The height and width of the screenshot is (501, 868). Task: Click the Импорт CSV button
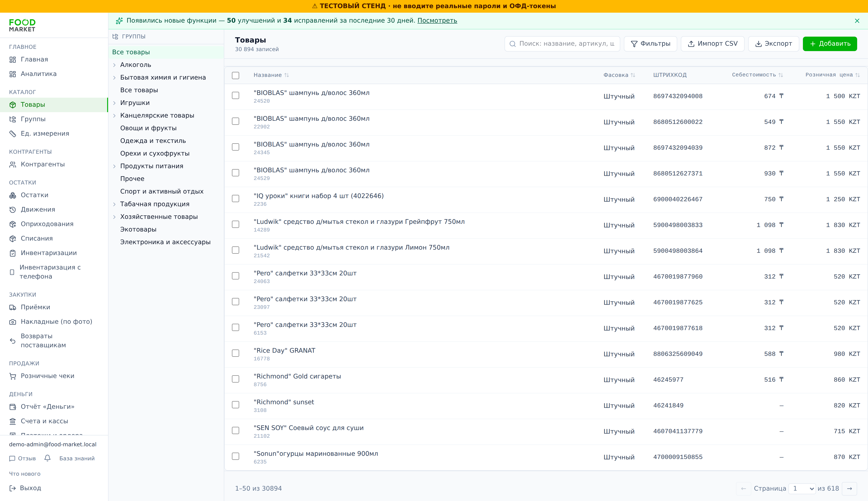click(x=712, y=44)
